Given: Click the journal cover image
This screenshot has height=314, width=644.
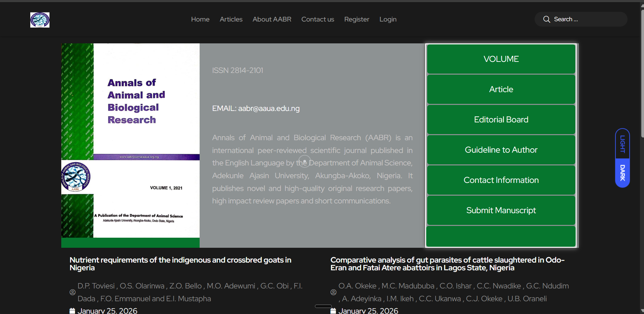Looking at the screenshot, I should click(130, 141).
